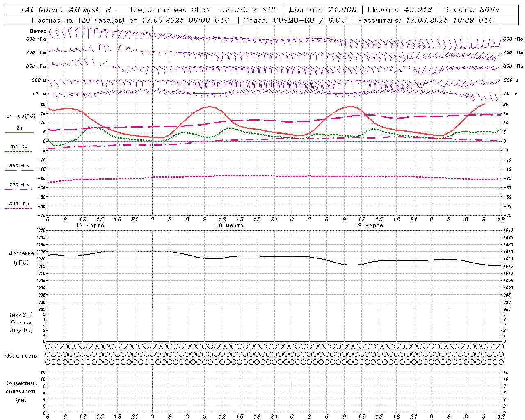
Task: Click the 17 марта date label
Action: pyautogui.click(x=90, y=226)
